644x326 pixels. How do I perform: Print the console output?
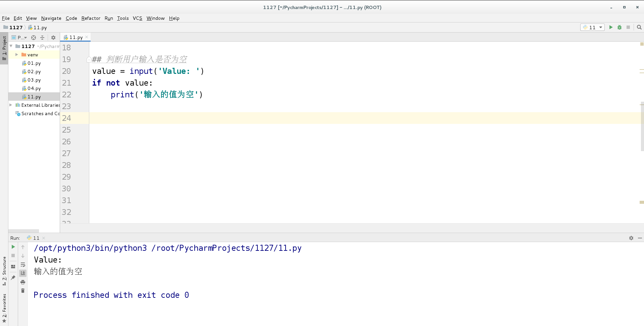(x=23, y=282)
